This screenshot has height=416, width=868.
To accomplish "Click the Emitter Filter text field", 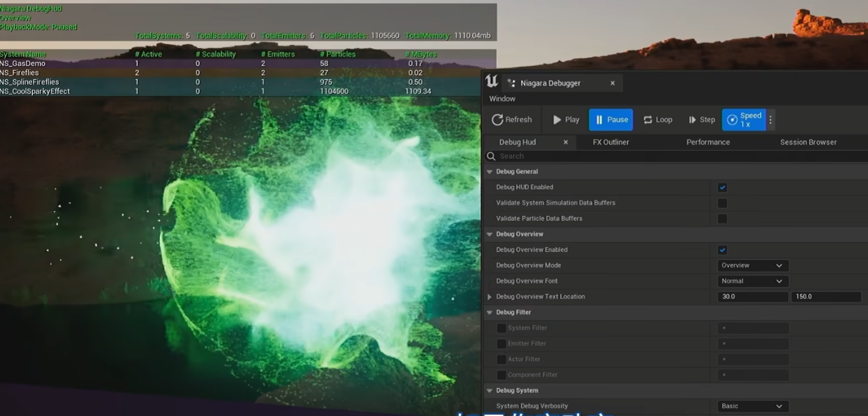I will tap(753, 343).
